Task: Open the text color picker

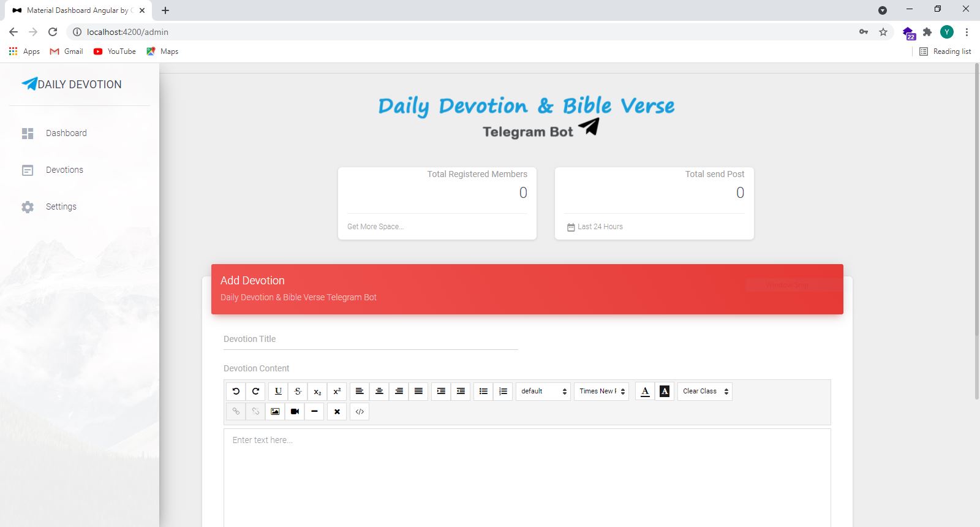Action: tap(645, 392)
